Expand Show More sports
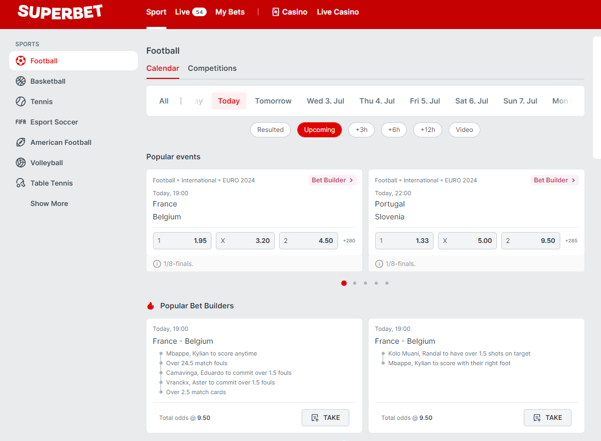The width and height of the screenshot is (601, 441). [49, 203]
